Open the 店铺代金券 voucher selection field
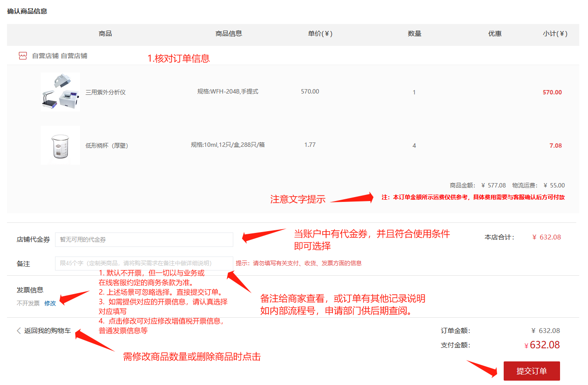The width and height of the screenshot is (588, 385). tap(144, 239)
